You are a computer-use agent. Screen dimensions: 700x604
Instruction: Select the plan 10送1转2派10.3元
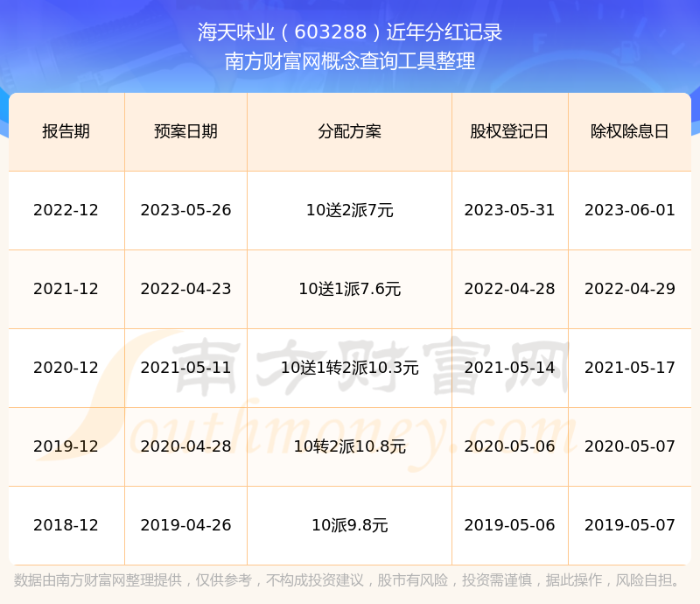point(349,368)
